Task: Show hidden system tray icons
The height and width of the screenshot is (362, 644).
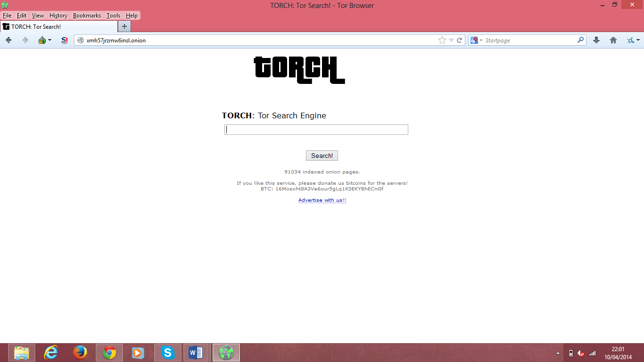Action: pos(558,353)
